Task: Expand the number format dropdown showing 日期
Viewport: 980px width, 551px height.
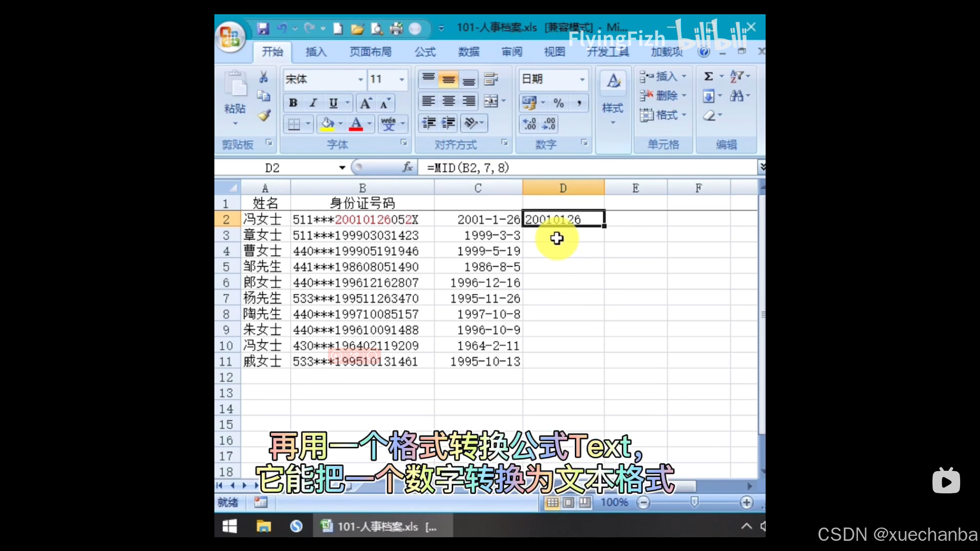Action: tap(582, 80)
